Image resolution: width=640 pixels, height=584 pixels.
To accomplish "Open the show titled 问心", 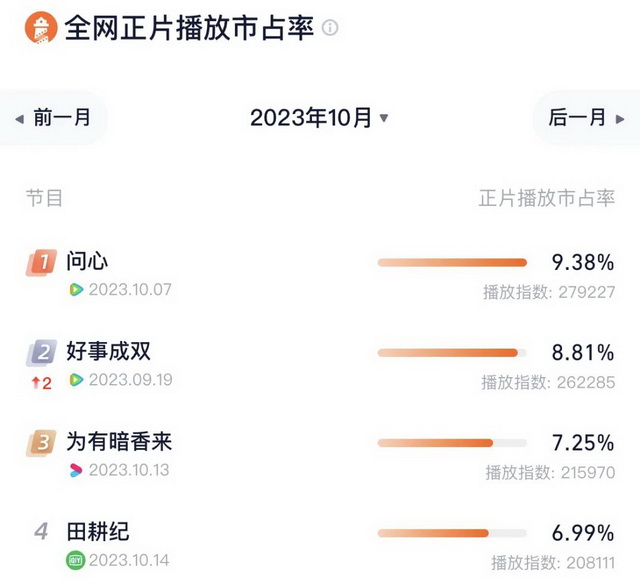I will coord(88,262).
